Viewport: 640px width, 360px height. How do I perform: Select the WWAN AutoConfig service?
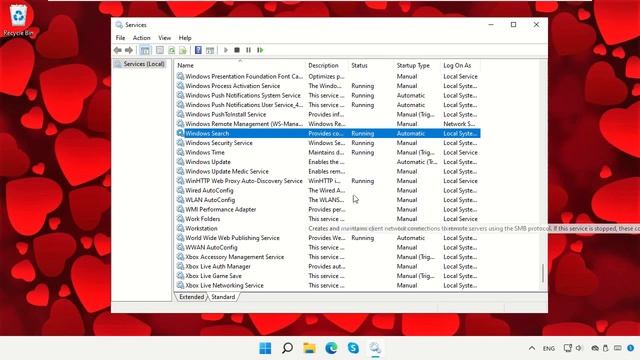click(328, 247)
